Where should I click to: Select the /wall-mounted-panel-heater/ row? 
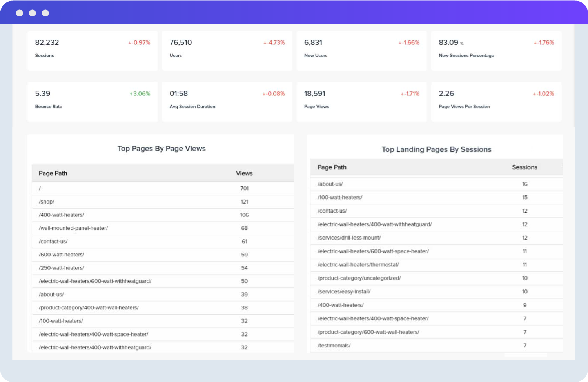pyautogui.click(x=163, y=228)
